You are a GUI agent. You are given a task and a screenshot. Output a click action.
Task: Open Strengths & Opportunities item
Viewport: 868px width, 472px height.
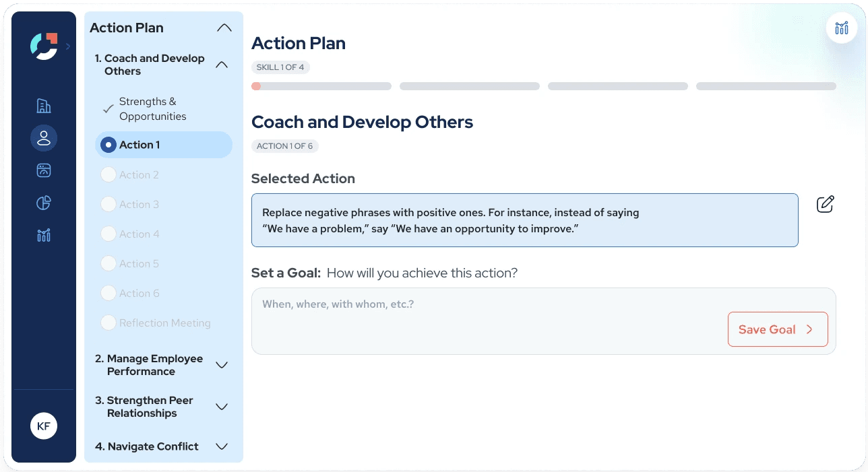[x=152, y=109]
